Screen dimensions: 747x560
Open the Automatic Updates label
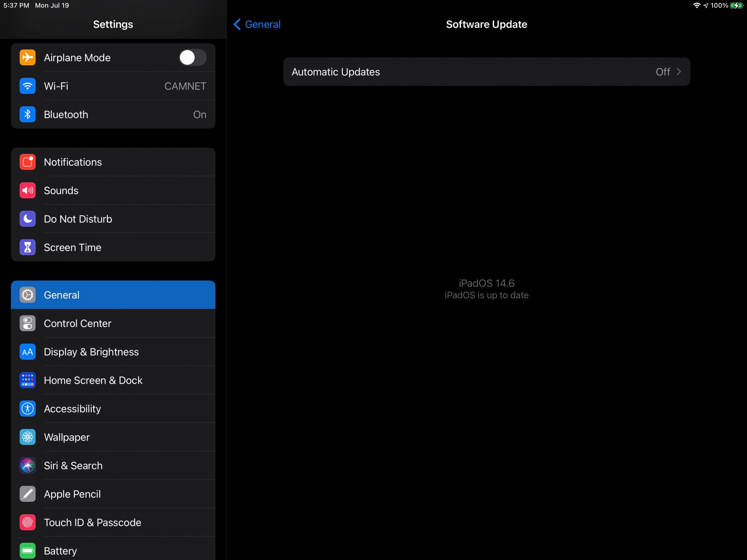(x=336, y=72)
